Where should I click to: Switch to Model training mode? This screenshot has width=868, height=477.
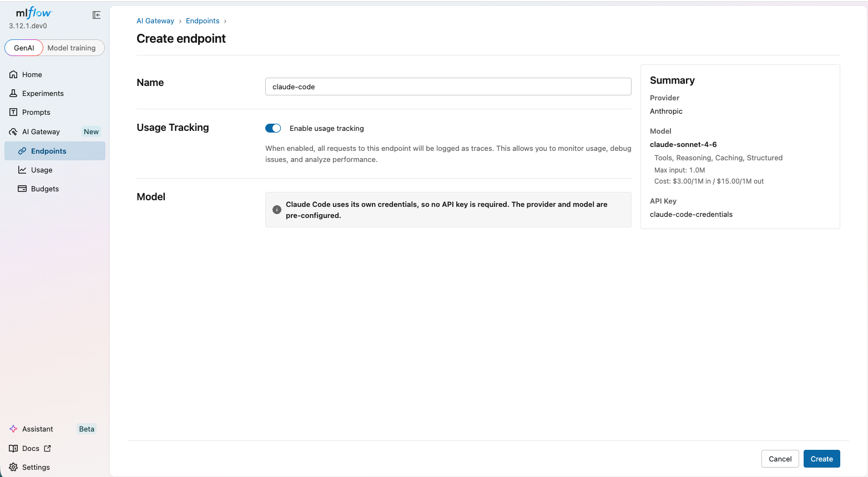click(x=72, y=48)
